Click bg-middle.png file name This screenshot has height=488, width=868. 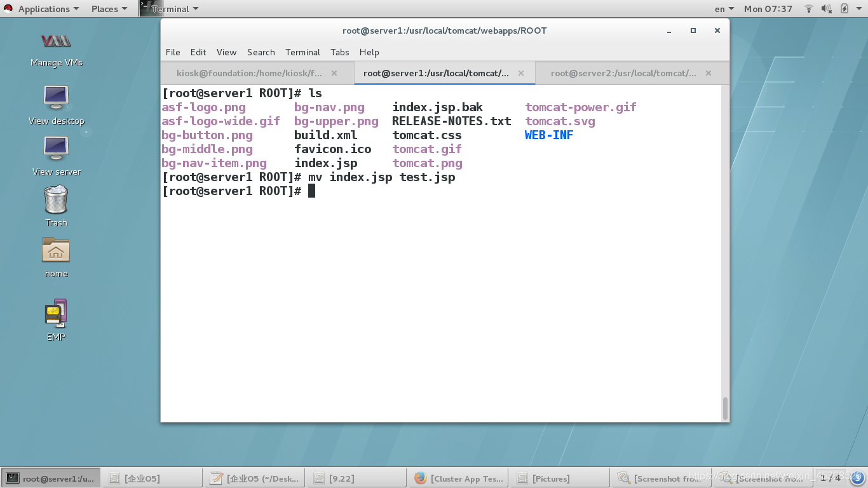(207, 149)
